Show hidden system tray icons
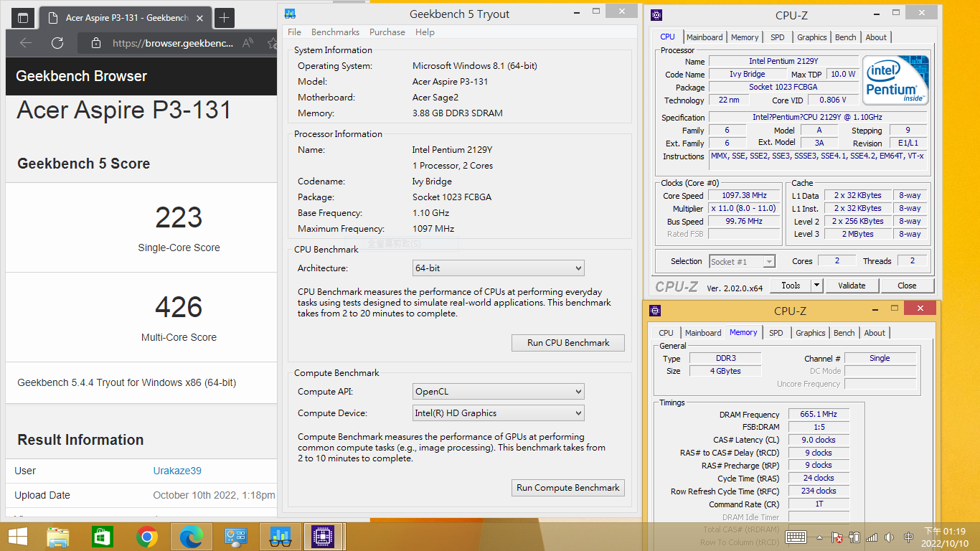Viewport: 980px width, 551px height. tap(820, 537)
